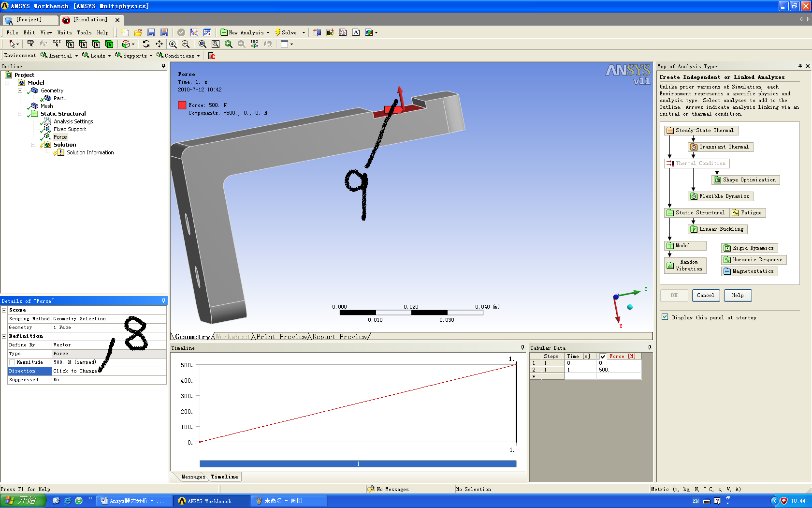Select Solution Information in the outline tree
The image size is (812, 508).
coord(90,152)
